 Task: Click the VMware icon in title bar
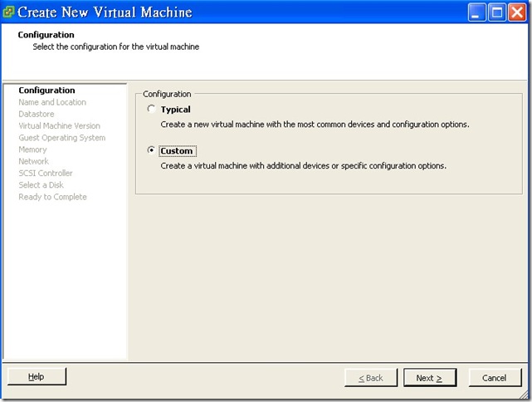coord(8,12)
